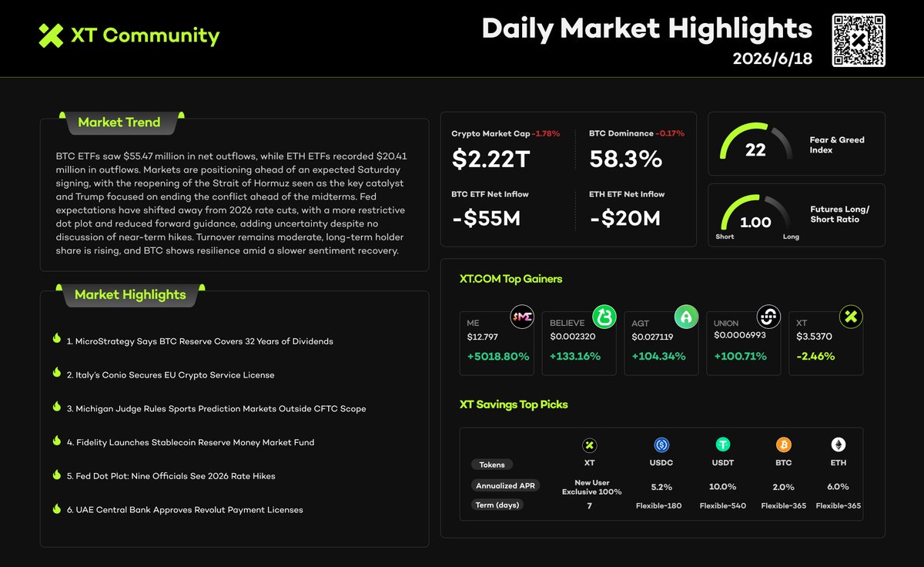The height and width of the screenshot is (567, 924).
Task: Click the XT price $3.5370
Action: (x=814, y=337)
